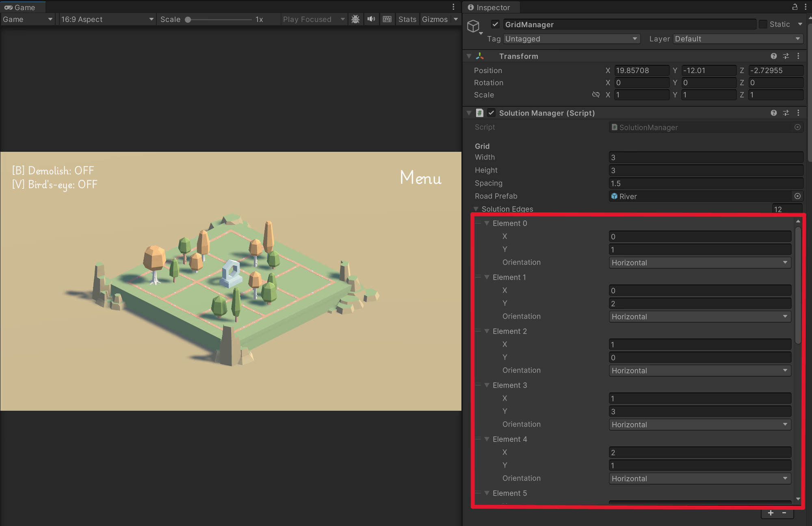Screen dimensions: 812x526
Task: Toggle the GridManager active checkbox
Action: 495,24
